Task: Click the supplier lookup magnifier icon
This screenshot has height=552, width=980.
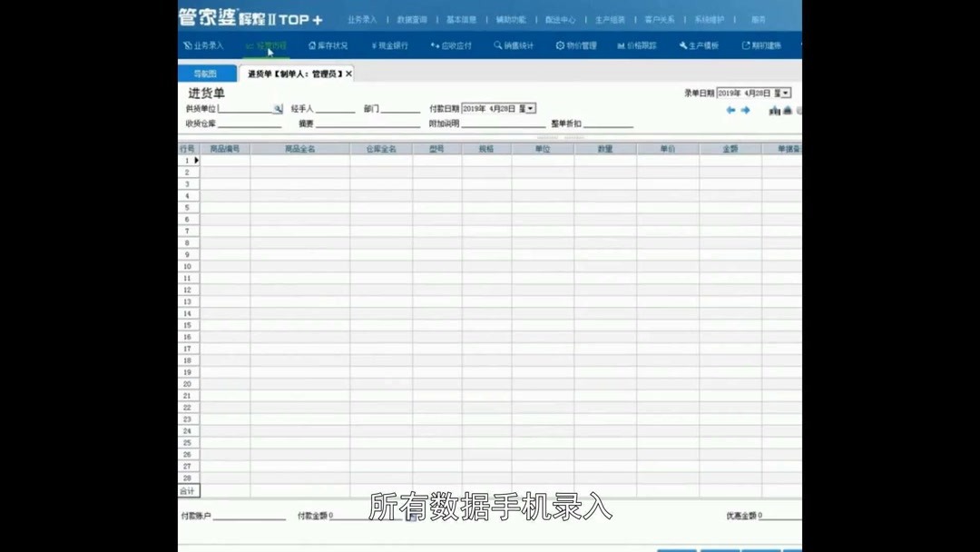Action: coord(277,108)
